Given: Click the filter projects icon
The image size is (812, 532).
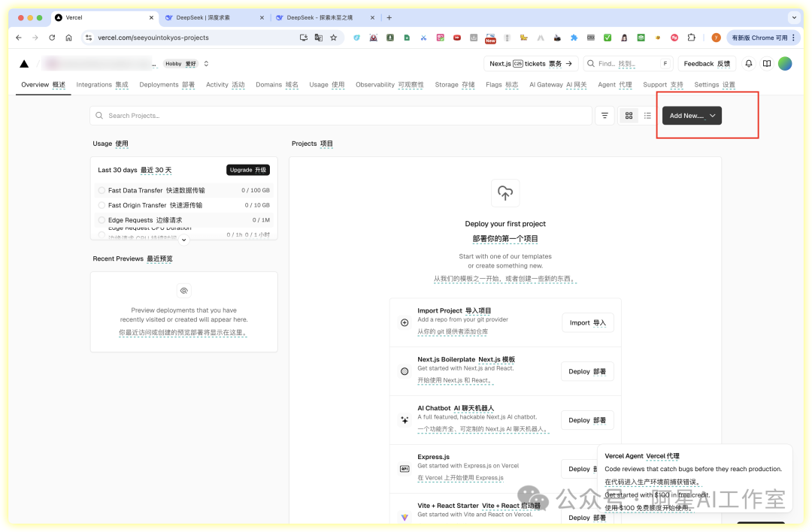Looking at the screenshot, I should 604,116.
